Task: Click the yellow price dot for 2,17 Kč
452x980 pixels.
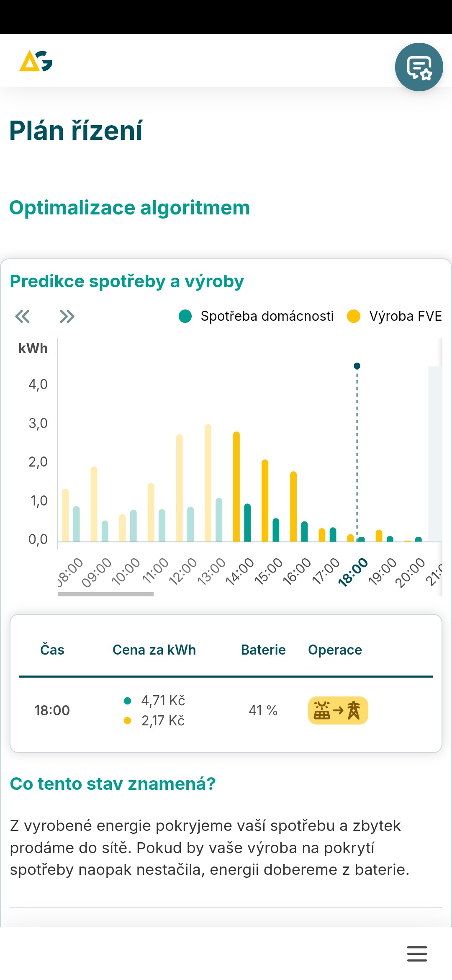Action: (x=128, y=721)
